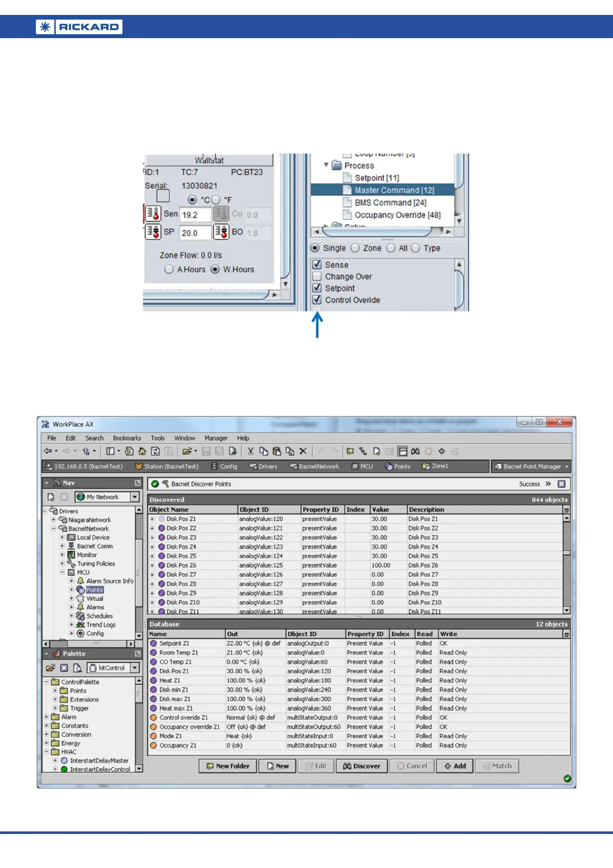Expand the Local Device tree node
This screenshot has width=613, height=868.
coord(62,538)
